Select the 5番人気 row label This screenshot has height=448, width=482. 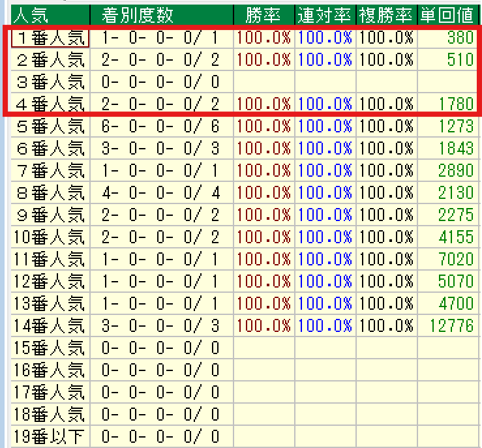click(50, 126)
